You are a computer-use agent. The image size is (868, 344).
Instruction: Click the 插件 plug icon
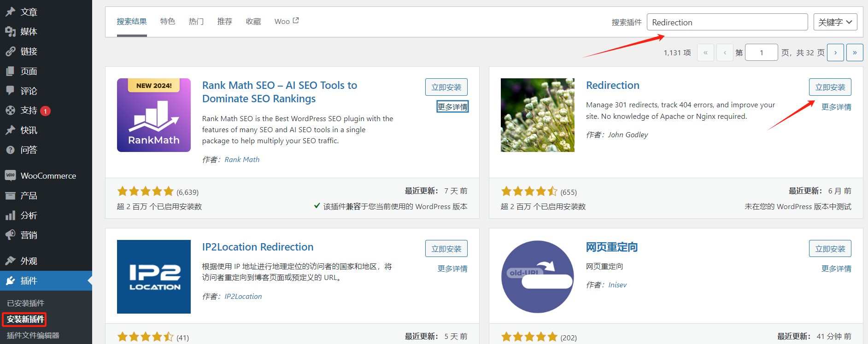pyautogui.click(x=10, y=280)
